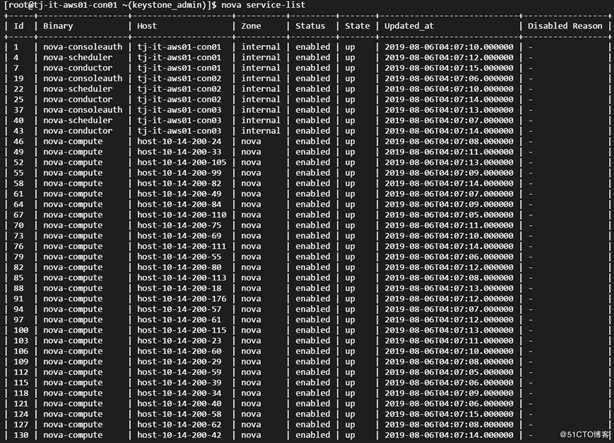Click the Status column header
Image resolution: width=614 pixels, height=443 pixels.
tap(310, 26)
